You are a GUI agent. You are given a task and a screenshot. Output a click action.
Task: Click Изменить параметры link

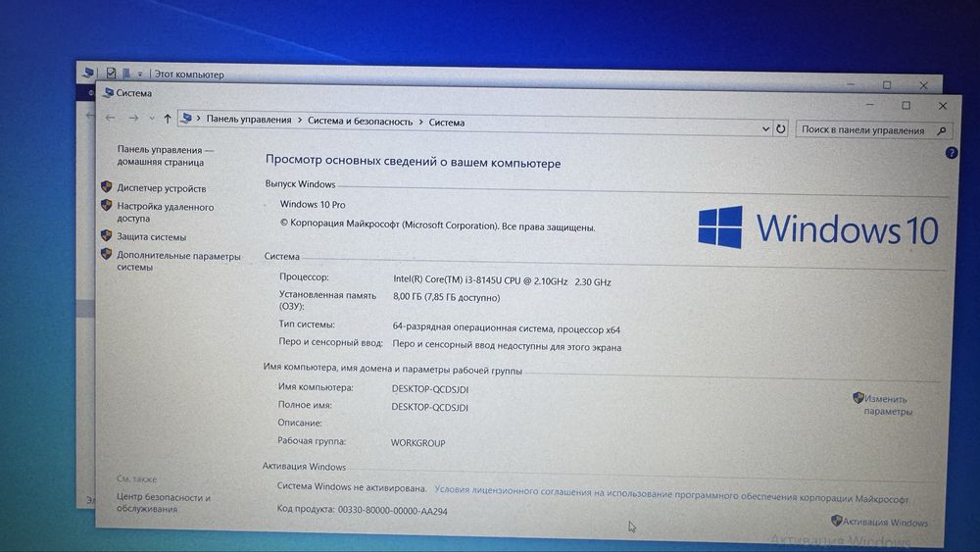coord(888,405)
